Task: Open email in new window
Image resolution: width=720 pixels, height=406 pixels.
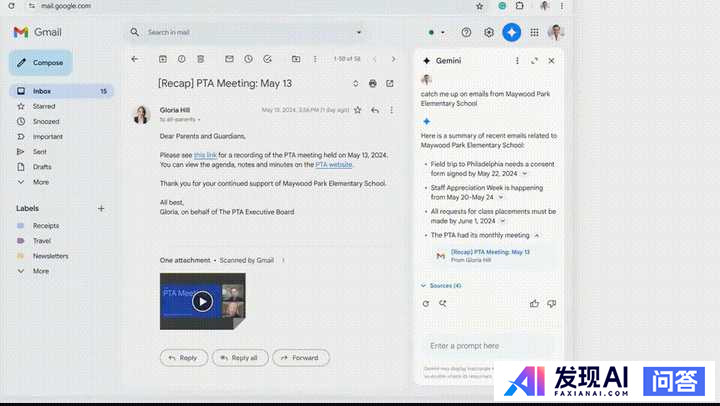Action: tap(390, 84)
